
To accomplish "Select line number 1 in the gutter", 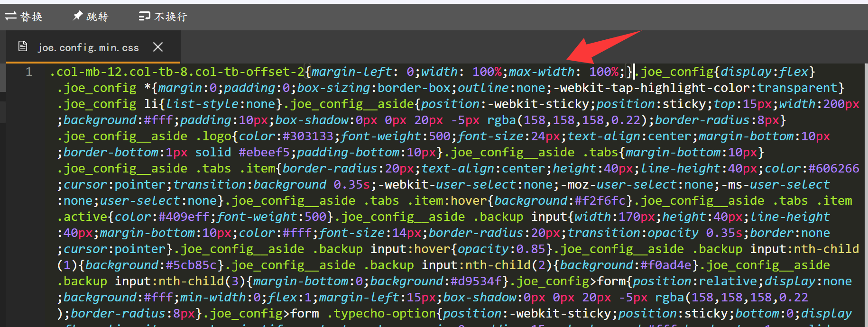I will coord(29,72).
